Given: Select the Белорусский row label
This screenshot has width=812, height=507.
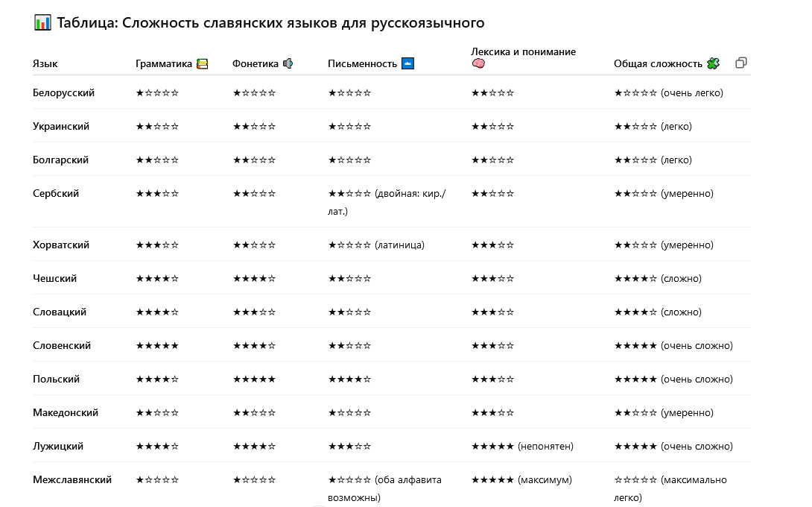Looking at the screenshot, I should [x=64, y=93].
